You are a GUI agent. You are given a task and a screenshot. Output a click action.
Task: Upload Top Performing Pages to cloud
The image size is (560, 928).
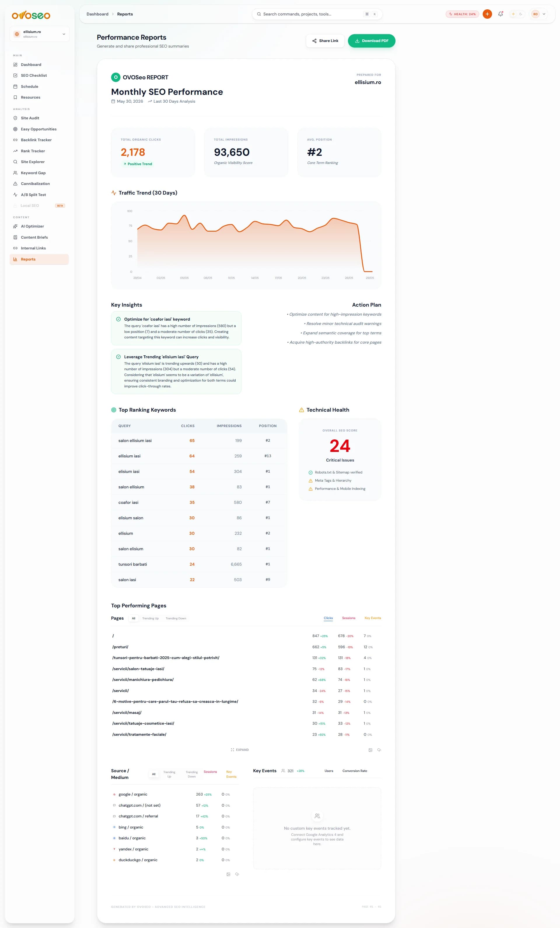tap(379, 750)
